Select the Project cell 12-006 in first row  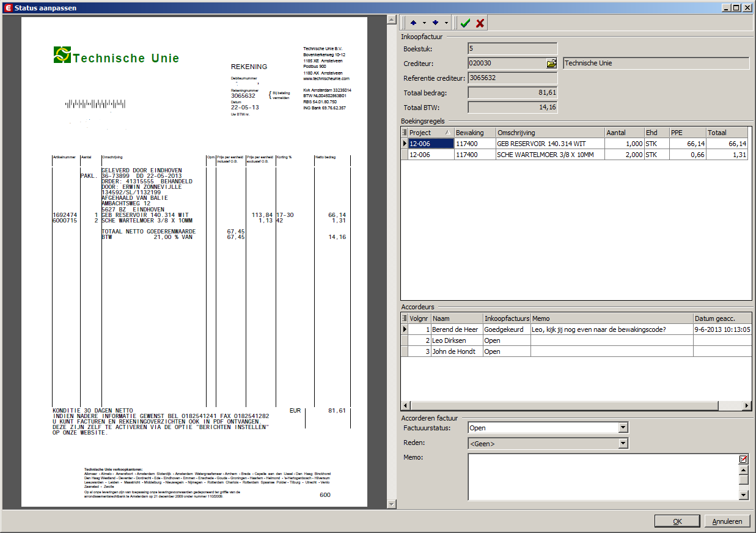(x=431, y=144)
